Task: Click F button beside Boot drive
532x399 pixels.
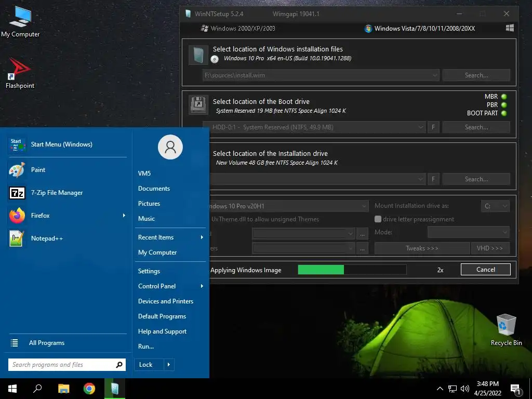Action: [433, 127]
